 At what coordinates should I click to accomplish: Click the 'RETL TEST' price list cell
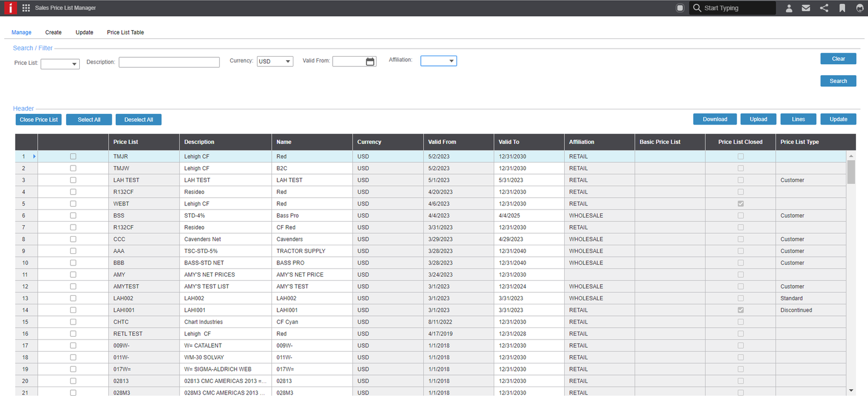[x=144, y=334]
